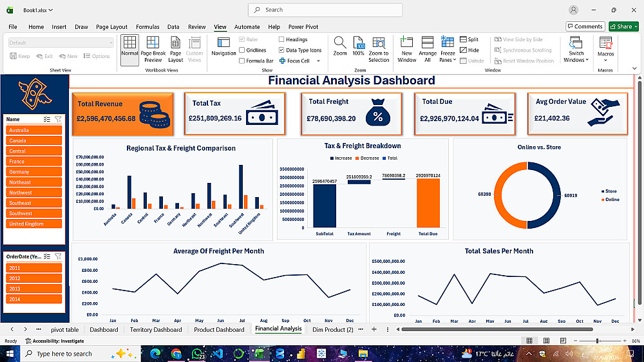The width and height of the screenshot is (644, 362).
Task: Open the Formulas ribbon tab
Action: (147, 26)
